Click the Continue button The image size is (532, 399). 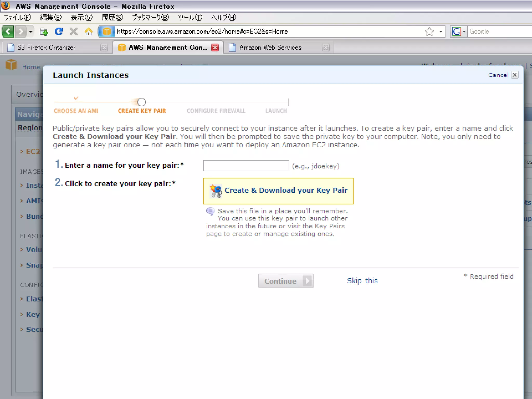pos(286,281)
